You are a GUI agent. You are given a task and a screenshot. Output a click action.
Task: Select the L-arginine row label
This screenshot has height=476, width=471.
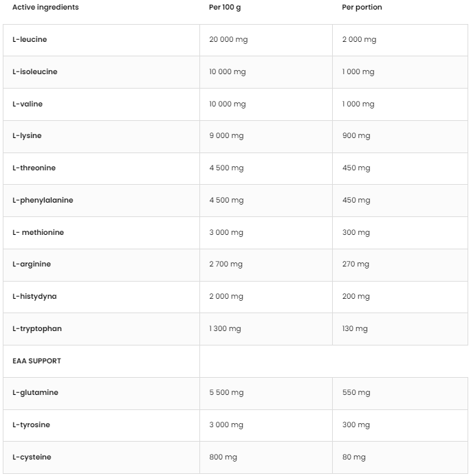pos(32,264)
